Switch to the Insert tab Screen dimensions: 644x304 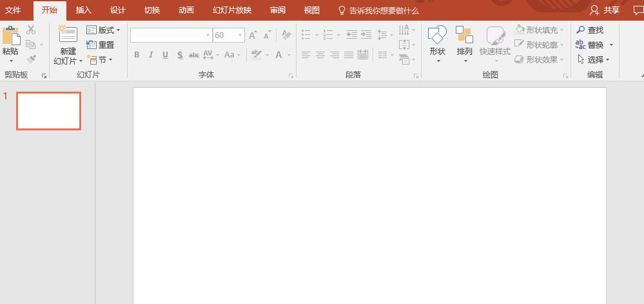[x=83, y=10]
